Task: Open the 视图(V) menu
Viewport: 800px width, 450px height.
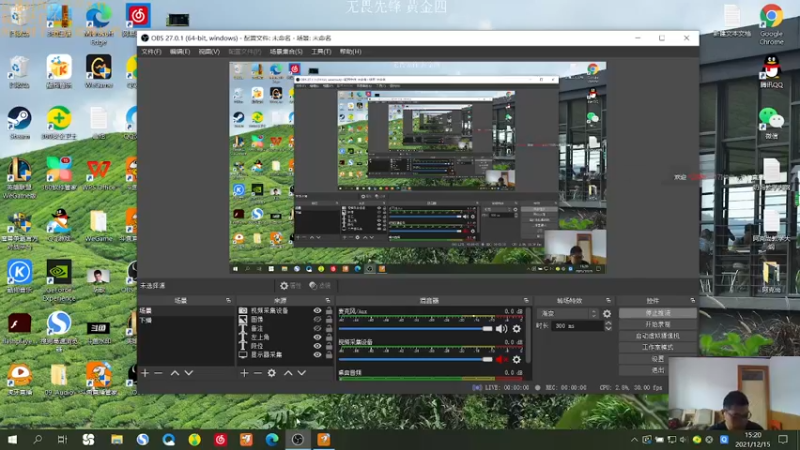Action: coord(209,52)
